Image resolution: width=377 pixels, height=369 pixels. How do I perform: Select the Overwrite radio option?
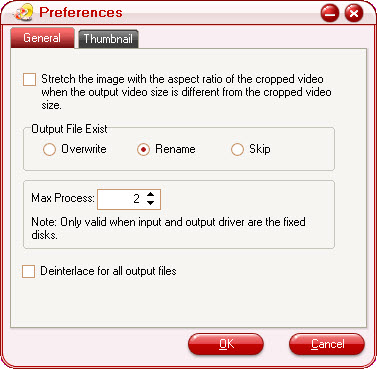[49, 149]
